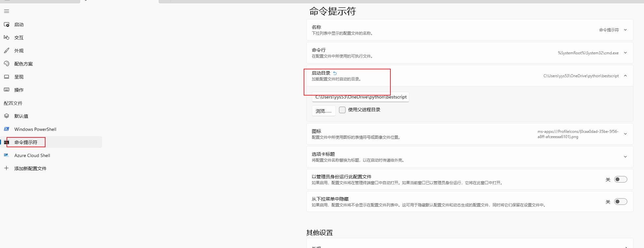Select the Windows PowerShell profile
This screenshot has height=248, width=644.
pos(35,129)
